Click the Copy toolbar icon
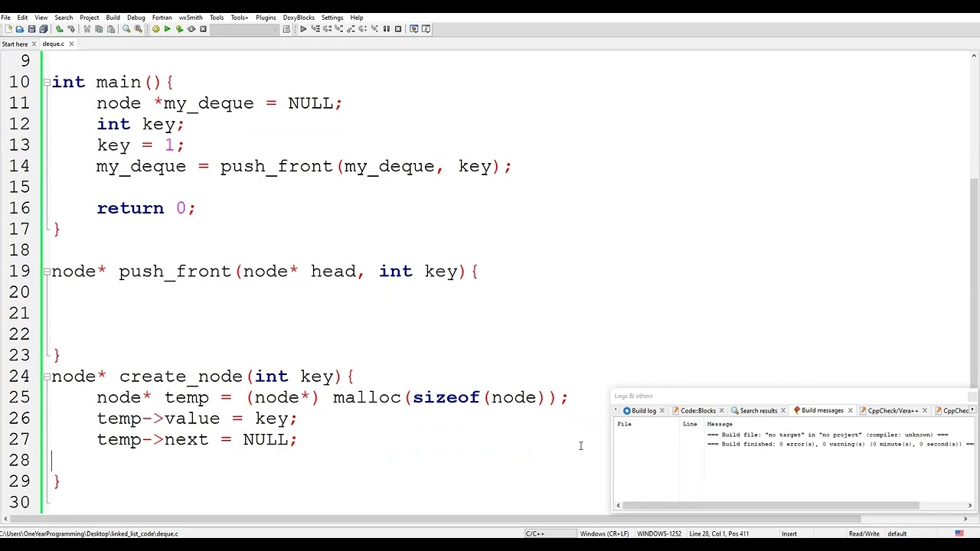Screen dimensions: 980x551 coord(99,29)
